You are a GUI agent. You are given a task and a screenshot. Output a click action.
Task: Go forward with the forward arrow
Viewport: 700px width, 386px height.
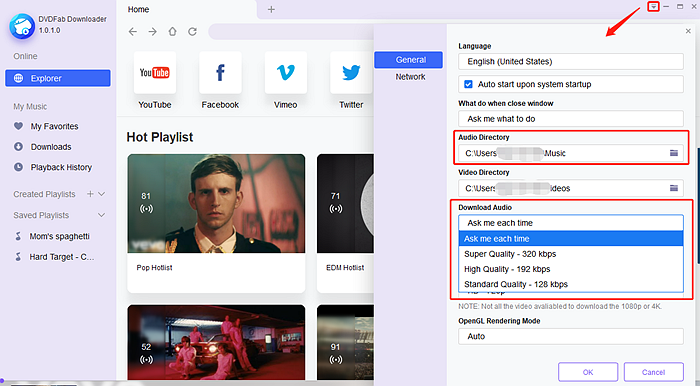(x=153, y=31)
